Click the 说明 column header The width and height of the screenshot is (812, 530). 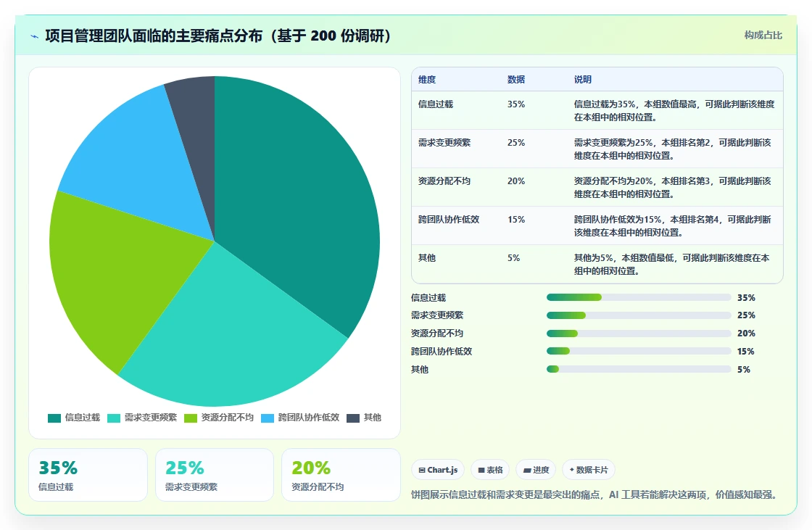pyautogui.click(x=583, y=80)
